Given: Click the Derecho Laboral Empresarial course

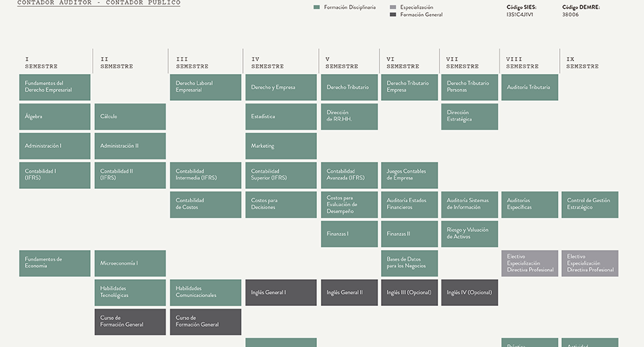Looking at the screenshot, I should 205,87.
